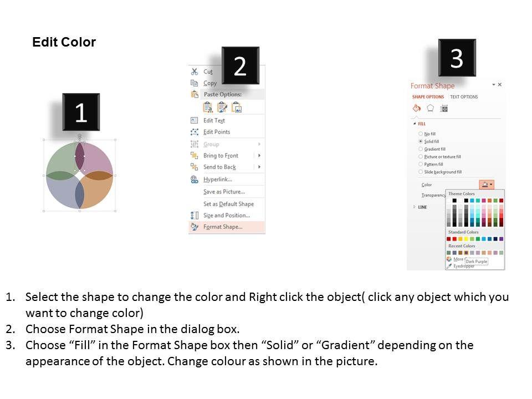Open the Hyperlink option
Image resolution: width=532 pixels, height=399 pixels.
(217, 180)
